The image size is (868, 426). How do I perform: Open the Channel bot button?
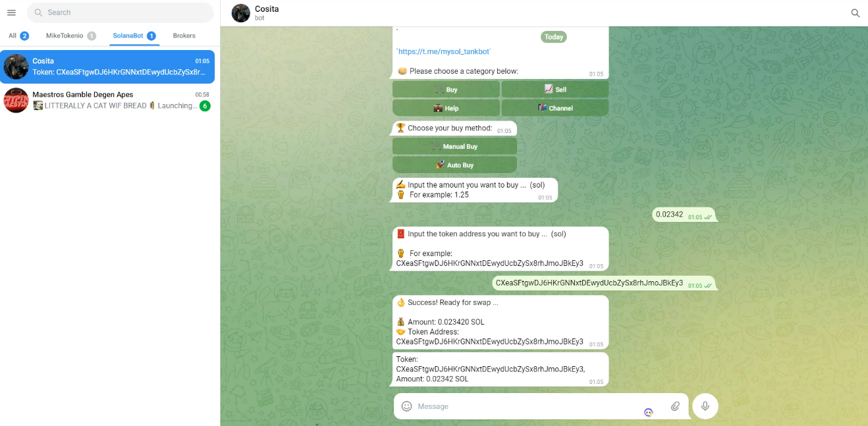pos(555,108)
